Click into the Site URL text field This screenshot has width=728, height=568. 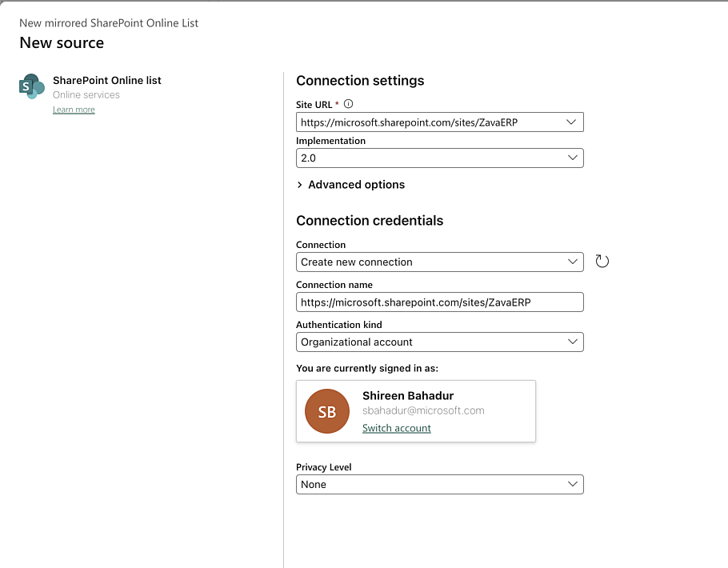click(x=424, y=122)
